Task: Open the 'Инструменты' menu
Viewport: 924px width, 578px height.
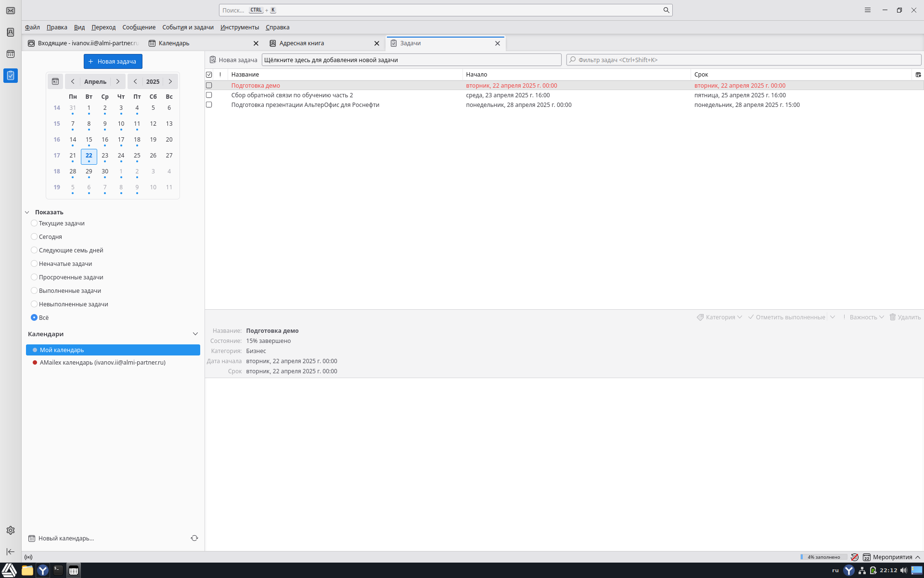Action: coord(240,27)
